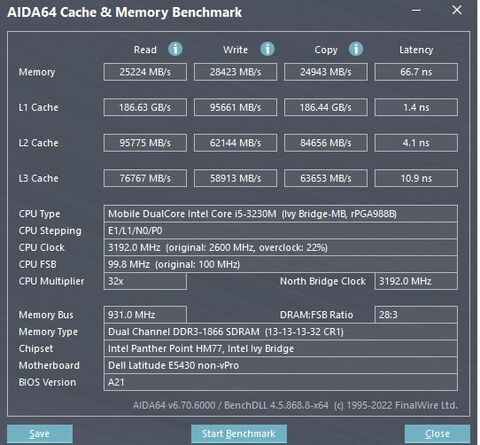Click the L1 Cache row label

point(38,107)
